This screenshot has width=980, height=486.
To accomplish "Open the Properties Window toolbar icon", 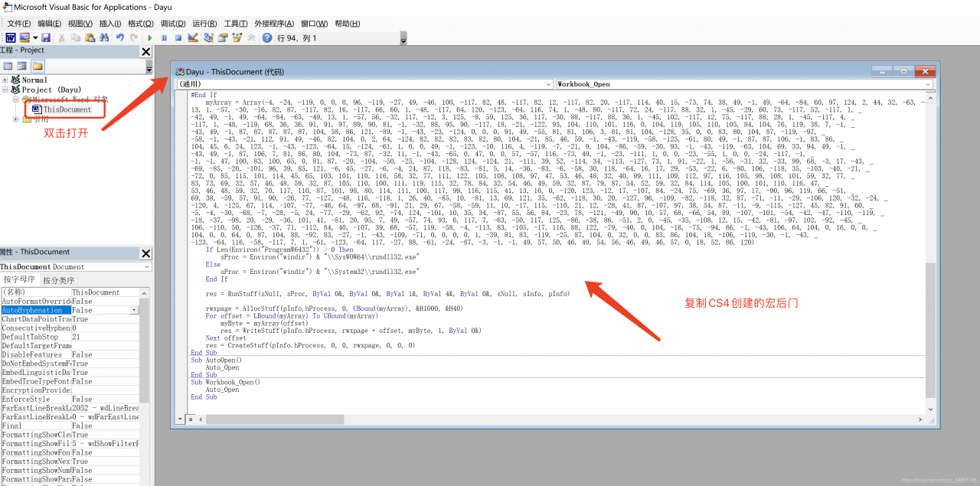I will pos(222,38).
